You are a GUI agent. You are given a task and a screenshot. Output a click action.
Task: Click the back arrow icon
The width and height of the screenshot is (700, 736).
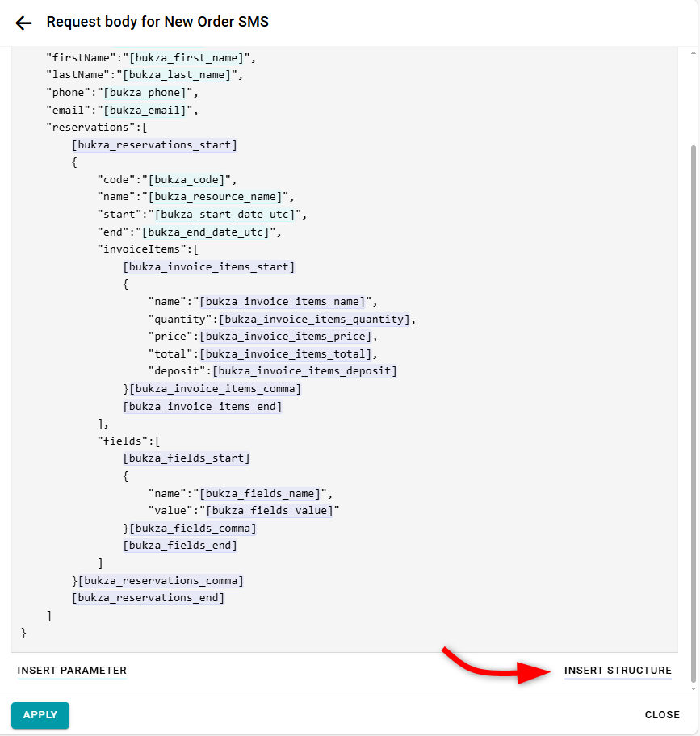(23, 23)
